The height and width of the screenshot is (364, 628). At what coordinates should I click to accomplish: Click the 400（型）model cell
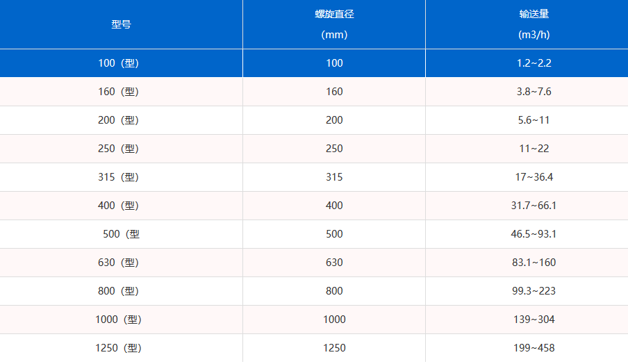click(119, 206)
